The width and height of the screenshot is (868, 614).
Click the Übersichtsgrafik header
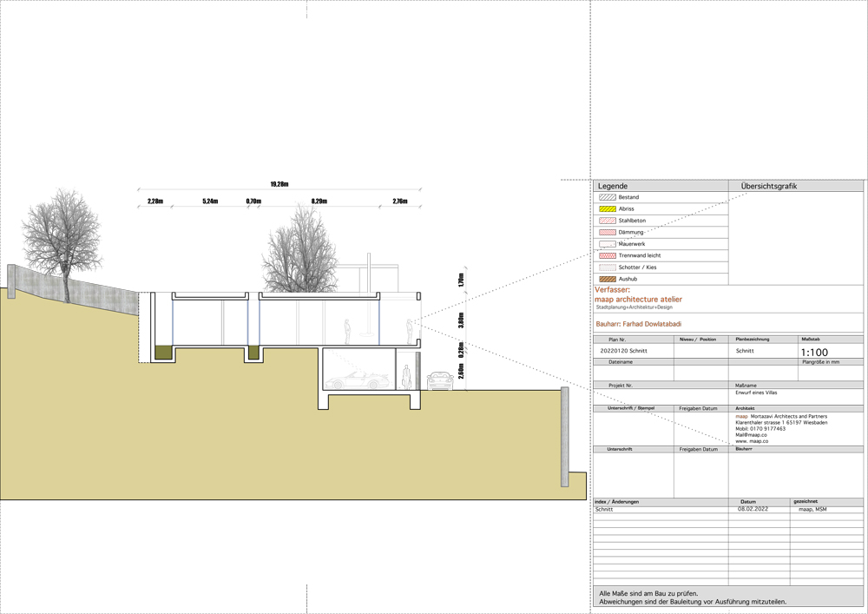click(769, 187)
